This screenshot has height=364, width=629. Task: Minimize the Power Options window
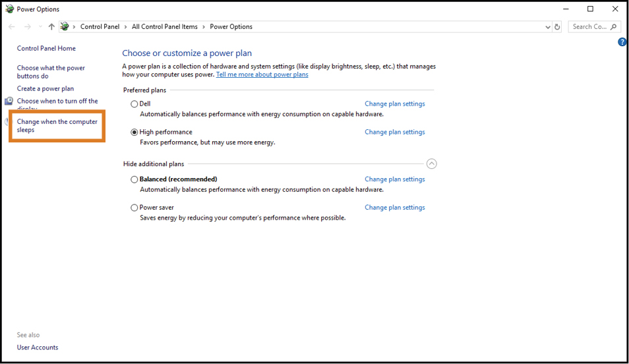[x=566, y=9]
